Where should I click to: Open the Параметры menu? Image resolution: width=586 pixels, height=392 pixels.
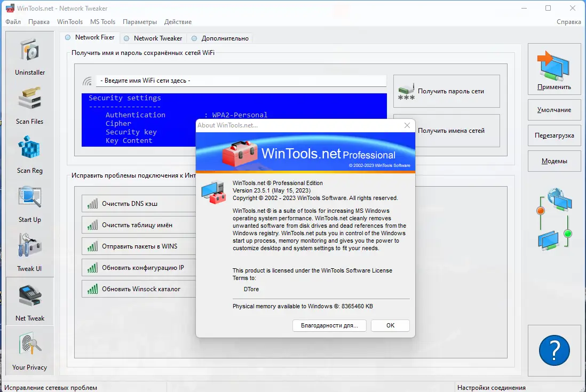pos(140,22)
